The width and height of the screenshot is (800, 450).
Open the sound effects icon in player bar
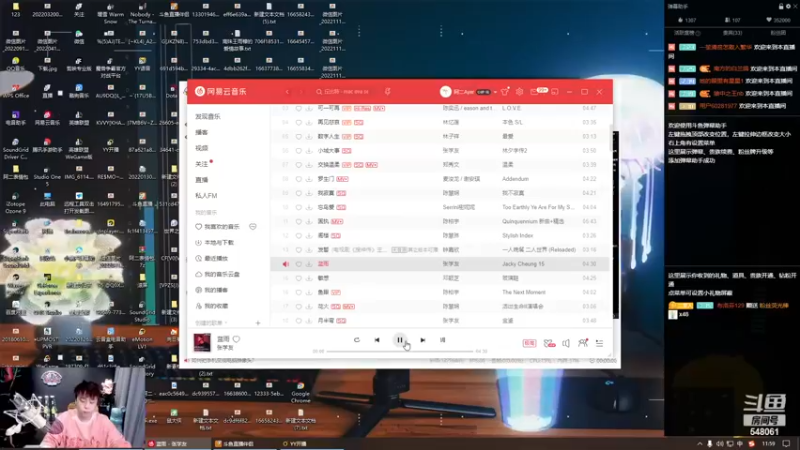(549, 343)
